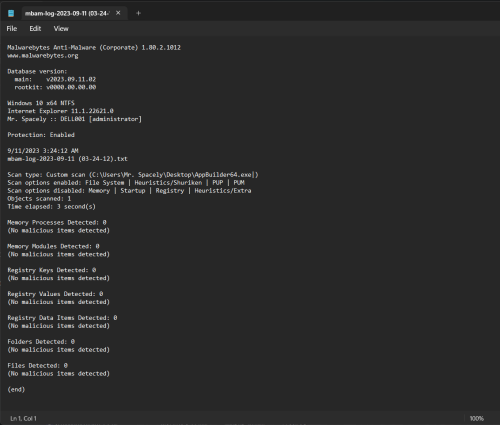Click the 'Mr. Spacely :: DELL001 [administrator]' line

tap(74, 119)
